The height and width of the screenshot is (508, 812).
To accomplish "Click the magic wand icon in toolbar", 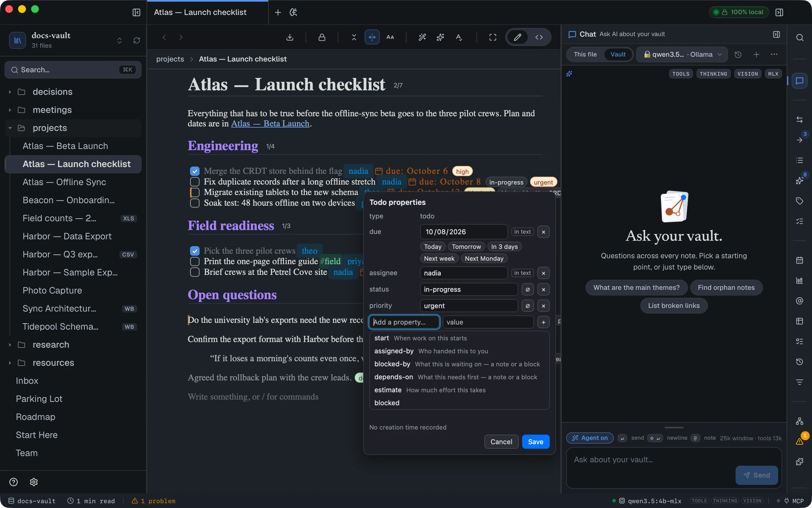I will click(x=422, y=37).
